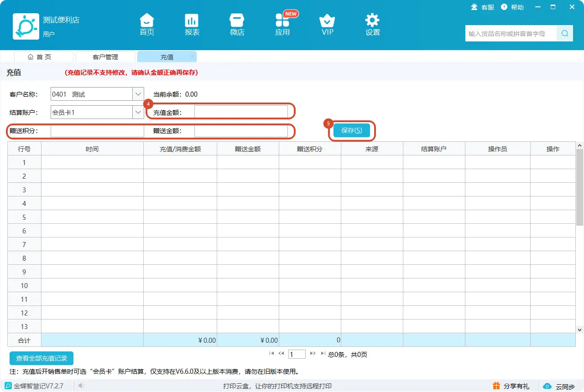Click the 分享有礼 gift icon
584x392 pixels.
coord(496,386)
